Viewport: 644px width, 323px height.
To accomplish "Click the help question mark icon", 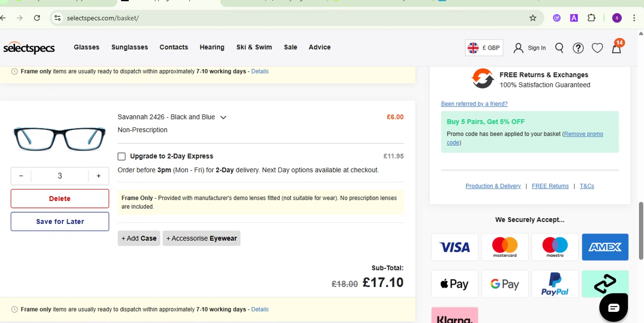I will (578, 48).
